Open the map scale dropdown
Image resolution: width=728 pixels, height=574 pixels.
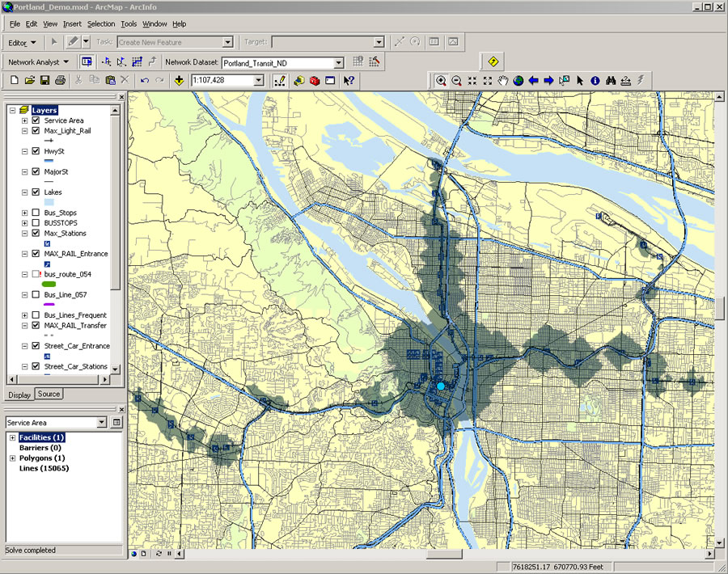(x=259, y=80)
